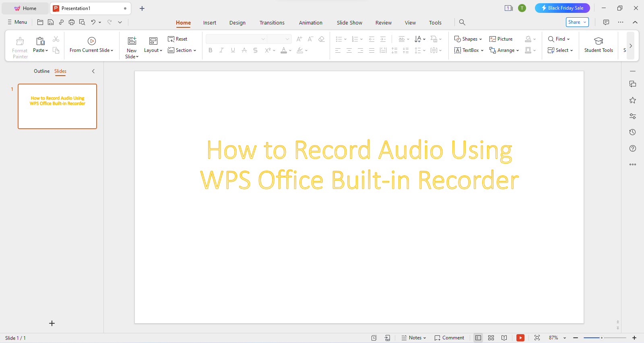The height and width of the screenshot is (343, 644).
Task: Toggle Underline formatting
Action: coord(233,50)
